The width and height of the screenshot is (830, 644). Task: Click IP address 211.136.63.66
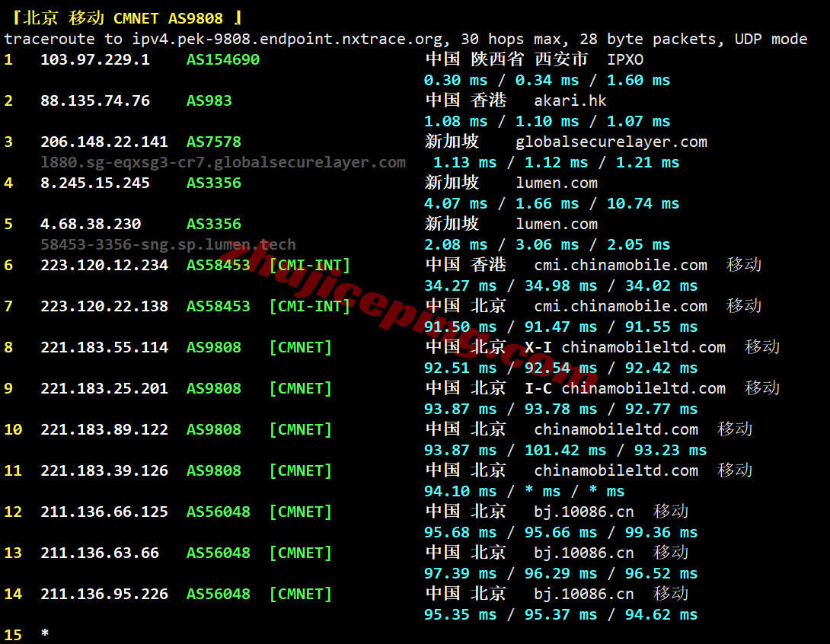click(100, 553)
